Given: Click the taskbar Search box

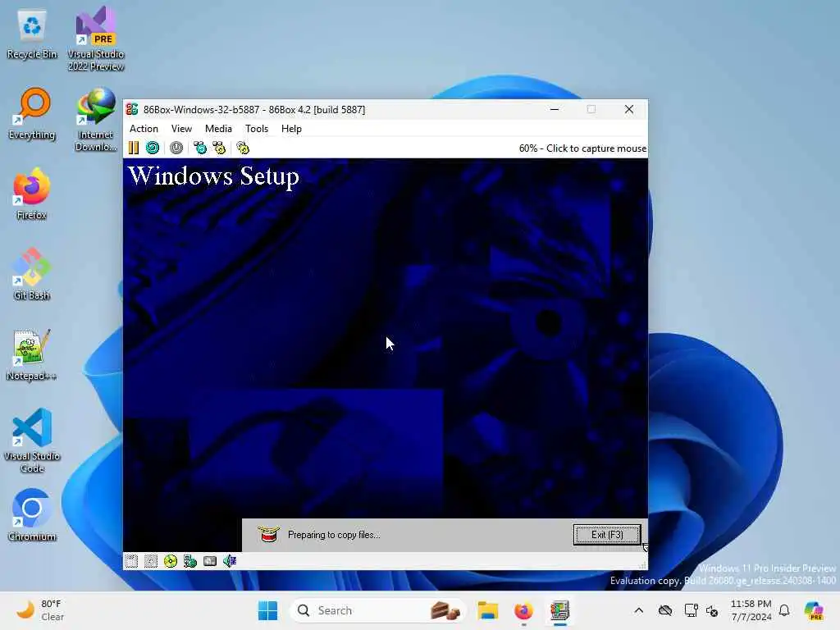Looking at the screenshot, I should [378, 610].
